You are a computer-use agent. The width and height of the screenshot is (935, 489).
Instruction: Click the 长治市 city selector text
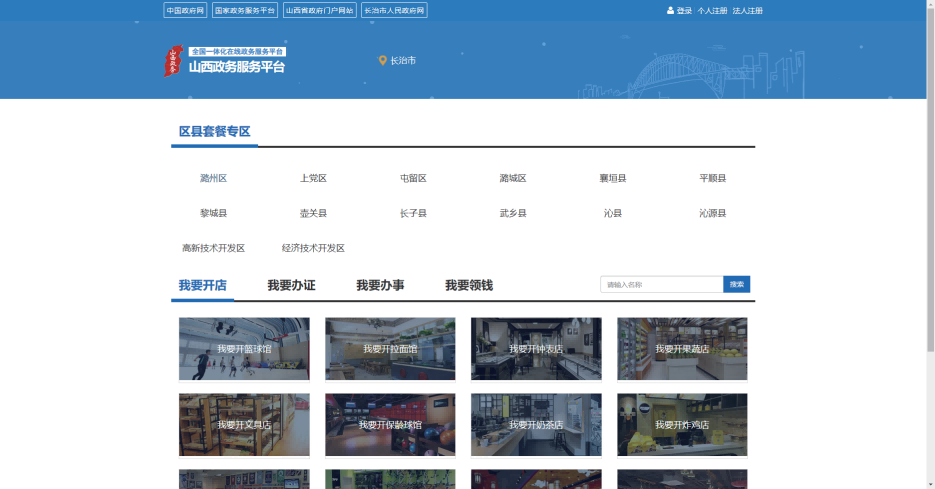click(403, 60)
